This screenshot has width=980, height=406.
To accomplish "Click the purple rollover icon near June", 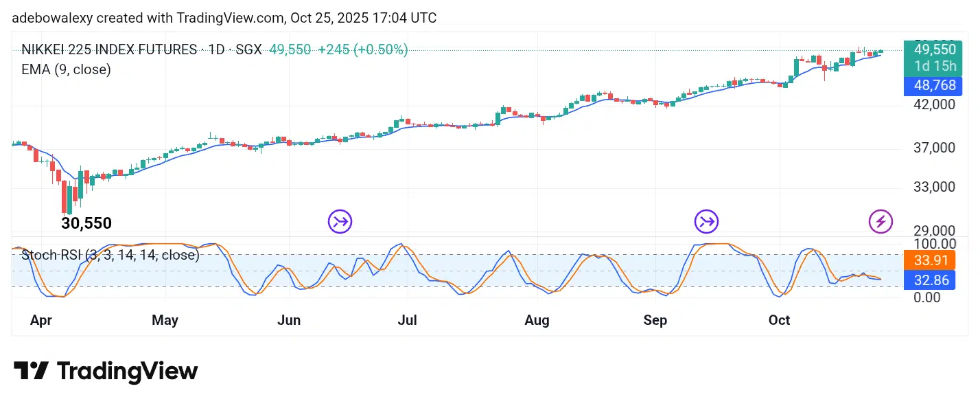I will click(x=340, y=221).
